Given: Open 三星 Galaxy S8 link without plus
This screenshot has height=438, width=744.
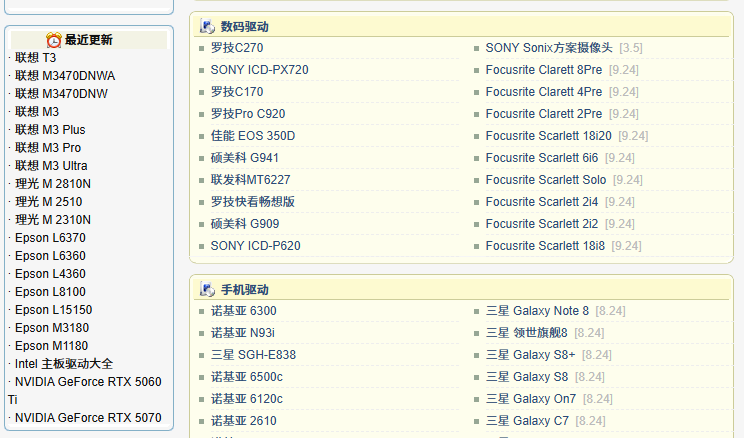Looking at the screenshot, I should 527,377.
